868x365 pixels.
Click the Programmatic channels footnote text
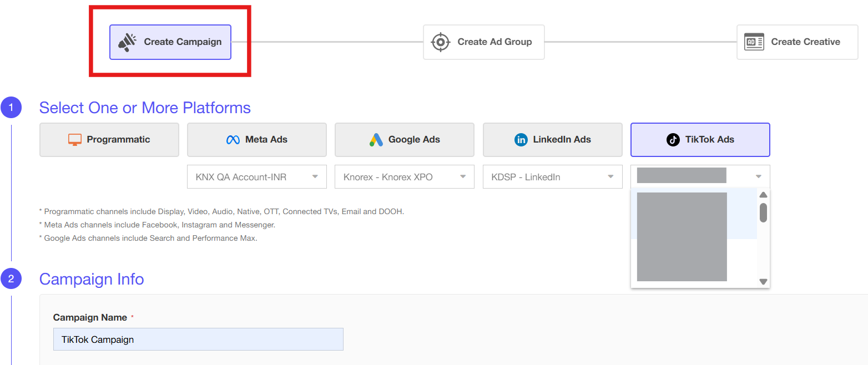click(x=221, y=211)
